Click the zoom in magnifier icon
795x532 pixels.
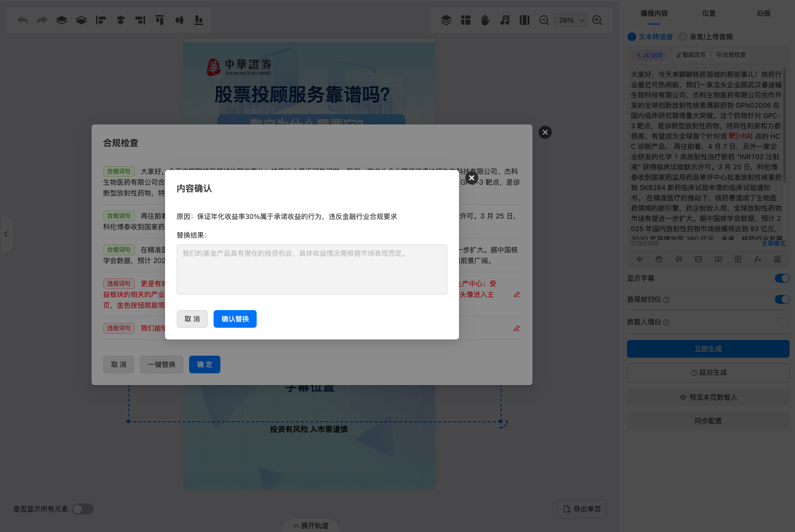point(597,20)
